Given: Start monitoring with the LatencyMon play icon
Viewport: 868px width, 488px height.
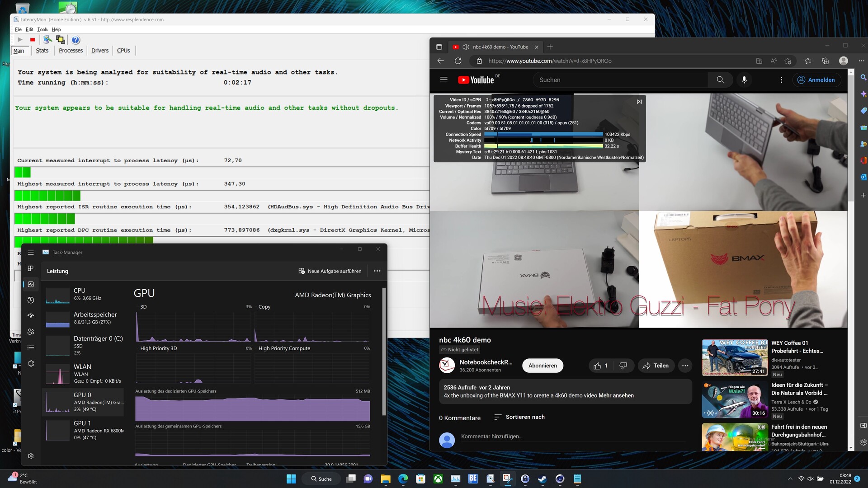Looking at the screenshot, I should [20, 40].
